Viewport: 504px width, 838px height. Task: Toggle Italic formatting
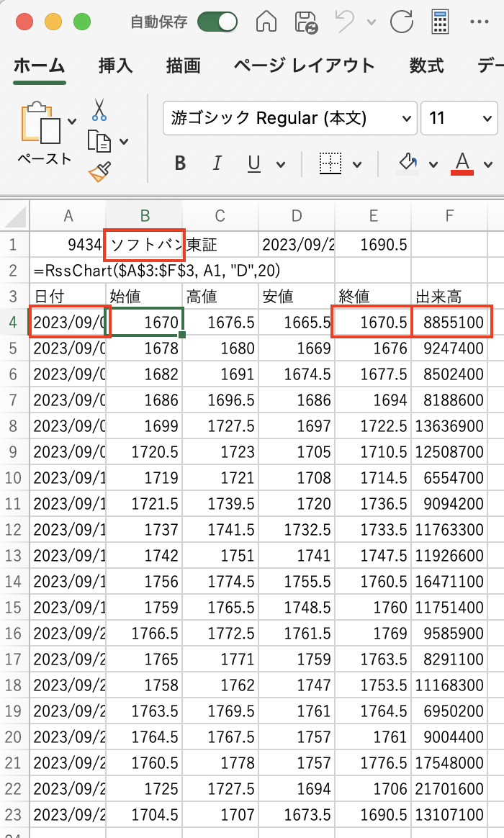217,164
